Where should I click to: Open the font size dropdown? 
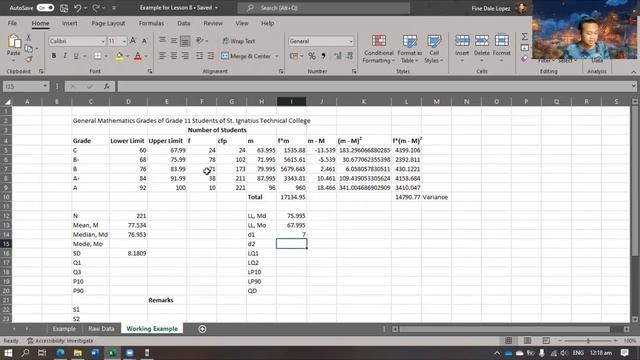click(124, 41)
